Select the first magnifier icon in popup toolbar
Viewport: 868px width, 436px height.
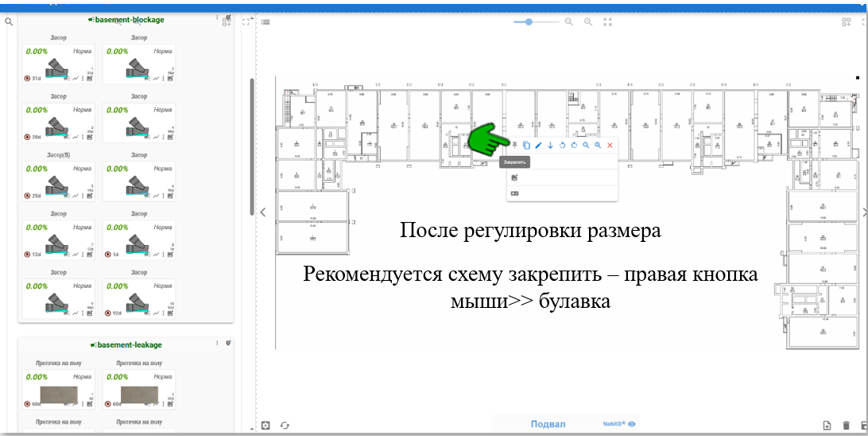coord(586,145)
